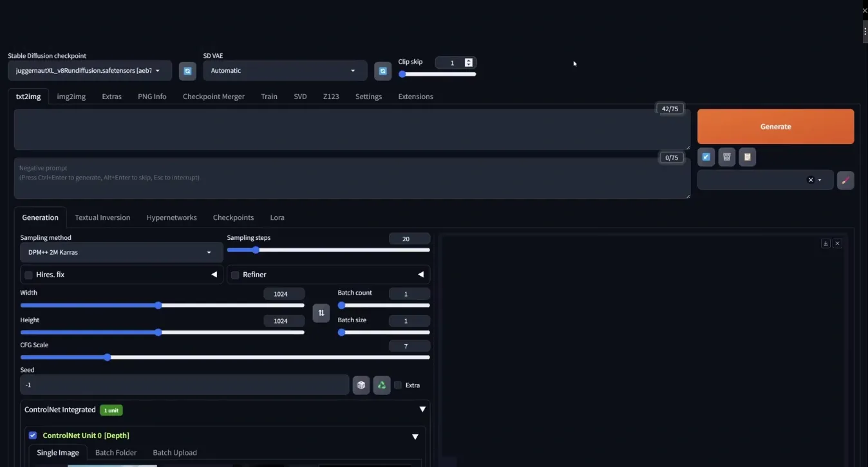This screenshot has height=467, width=868.
Task: Click the trash icon to clear prompt
Action: click(x=727, y=157)
